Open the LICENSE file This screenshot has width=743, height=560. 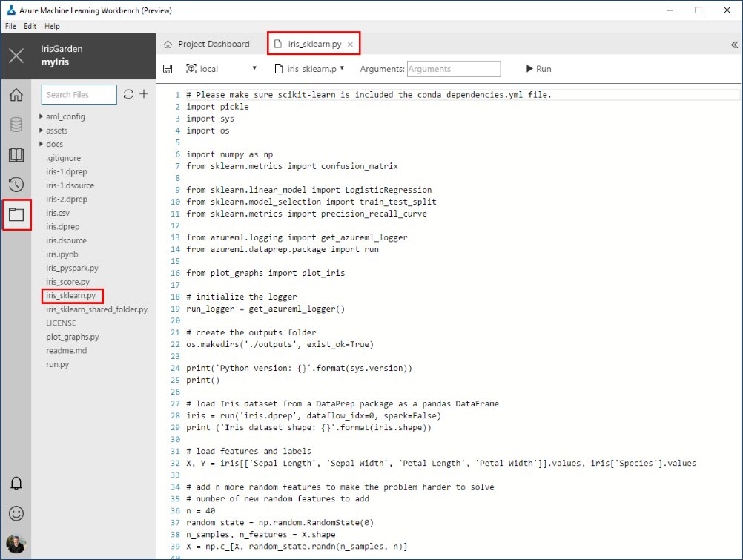click(61, 323)
